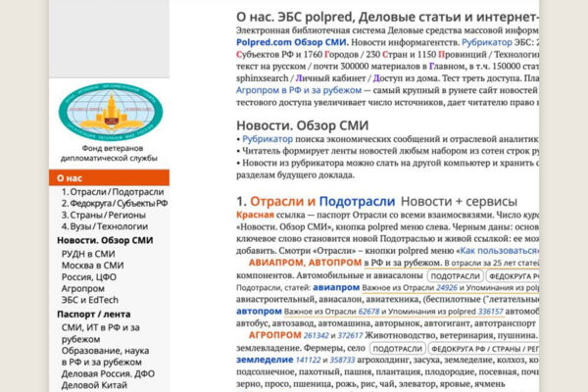The image size is (588, 392).
Task: Open РУДН в СМИ sidebar link
Action: (88, 254)
